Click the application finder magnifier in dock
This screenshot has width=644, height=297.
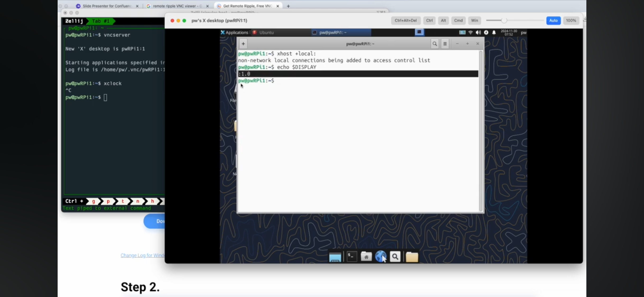click(x=395, y=257)
